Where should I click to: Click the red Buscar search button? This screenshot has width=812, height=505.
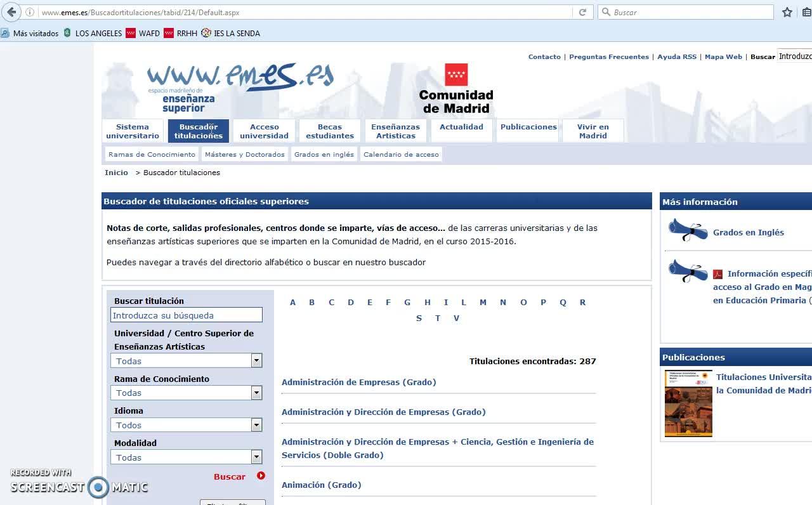[230, 476]
